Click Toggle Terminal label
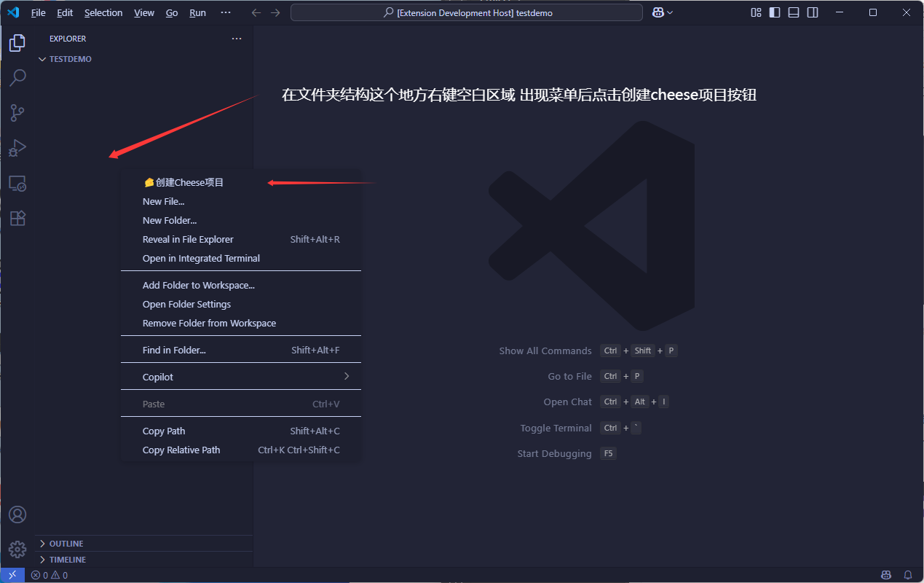This screenshot has width=924, height=583. point(556,428)
